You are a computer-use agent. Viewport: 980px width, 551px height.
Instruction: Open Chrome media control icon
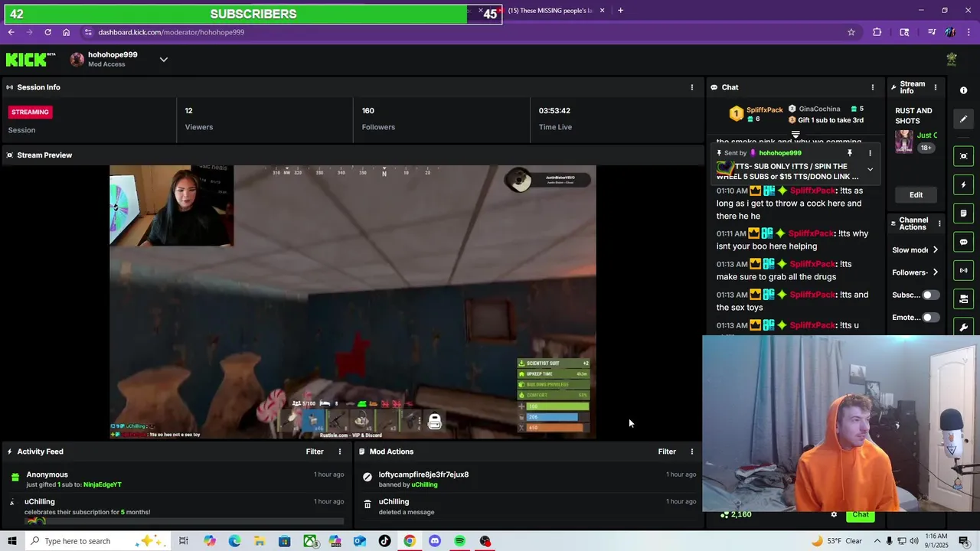point(931,32)
